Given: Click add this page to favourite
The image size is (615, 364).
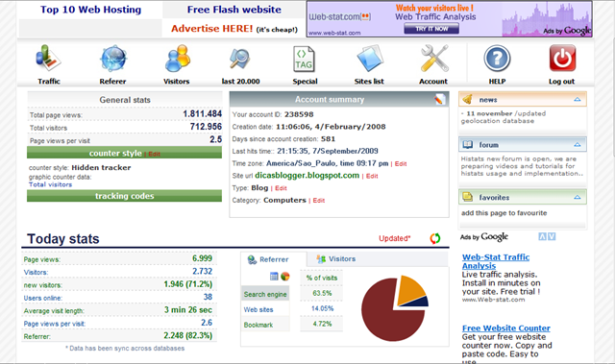Looking at the screenshot, I should (504, 213).
